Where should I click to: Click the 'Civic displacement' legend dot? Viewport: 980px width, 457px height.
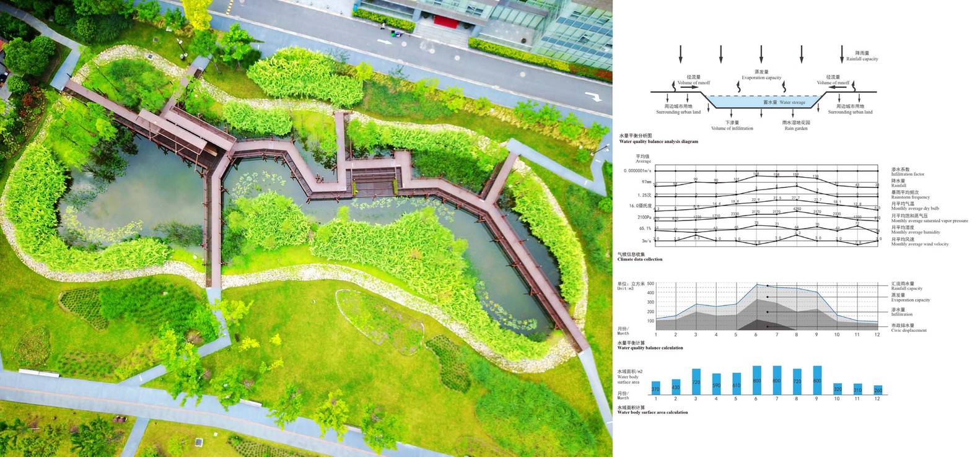point(768,326)
